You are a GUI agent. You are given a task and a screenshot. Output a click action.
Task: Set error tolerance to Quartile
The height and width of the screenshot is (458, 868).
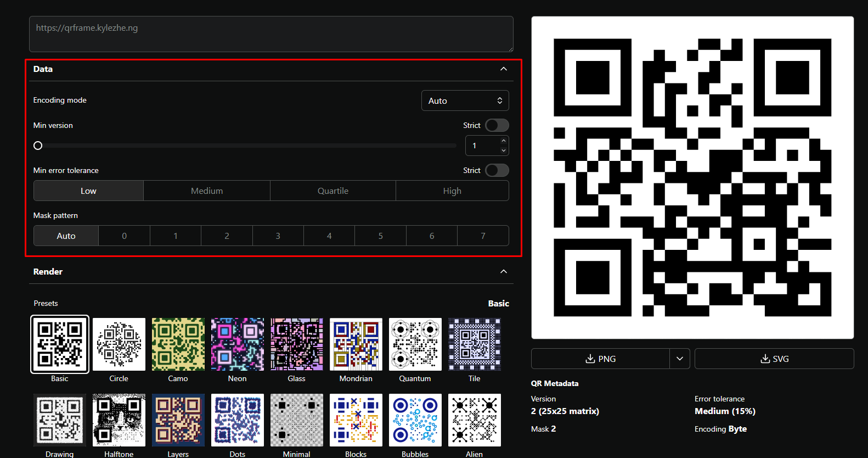click(333, 191)
